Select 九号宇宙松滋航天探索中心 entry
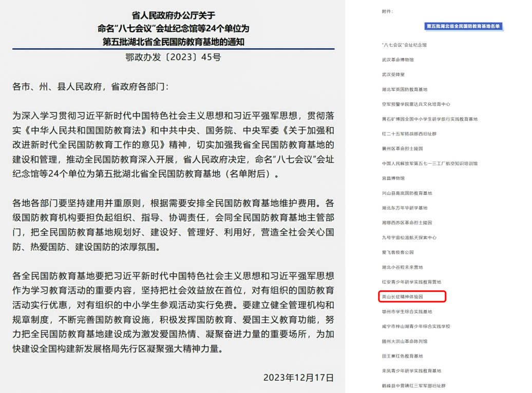The image size is (532, 393). (409, 238)
